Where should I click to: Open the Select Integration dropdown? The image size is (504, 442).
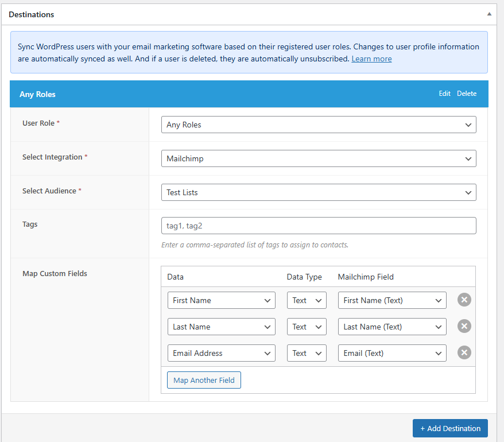pos(319,158)
